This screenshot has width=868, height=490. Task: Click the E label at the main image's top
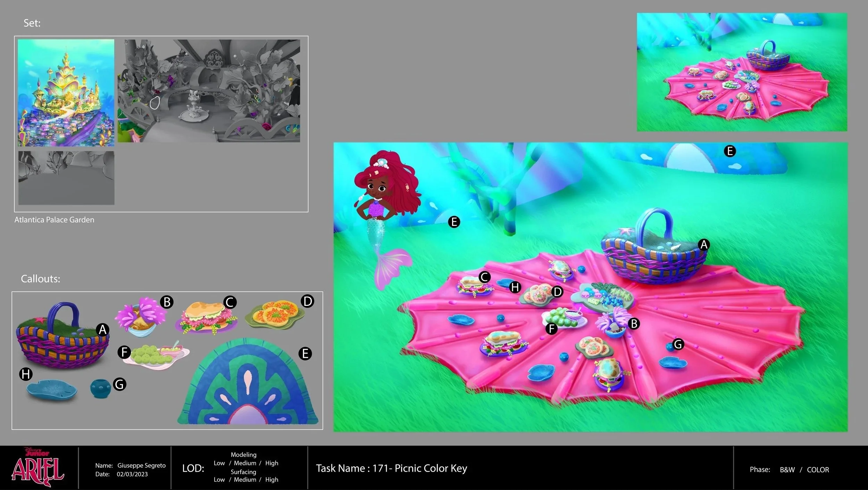point(730,151)
